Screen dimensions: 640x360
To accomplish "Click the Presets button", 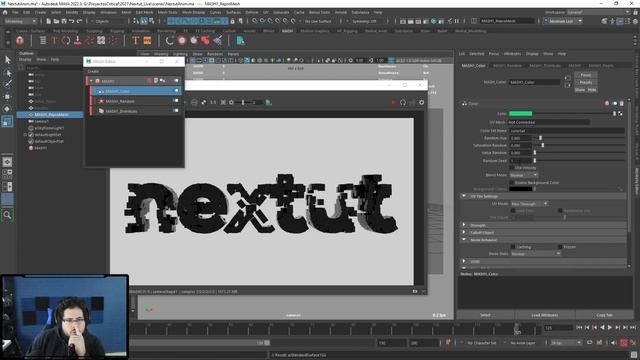I will 586,82.
